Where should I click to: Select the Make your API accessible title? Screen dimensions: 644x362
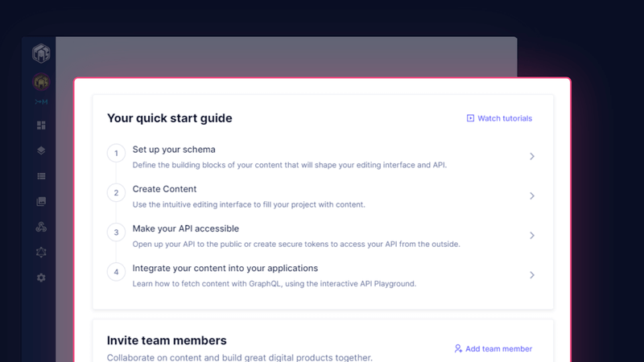tap(185, 228)
